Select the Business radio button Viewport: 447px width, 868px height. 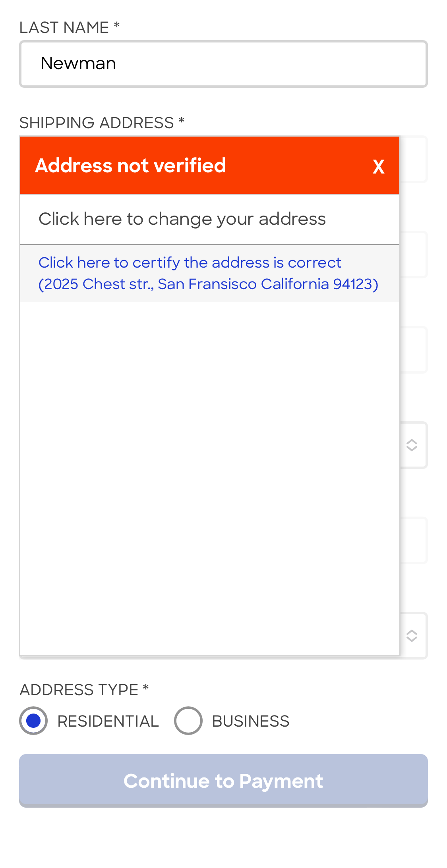(188, 721)
